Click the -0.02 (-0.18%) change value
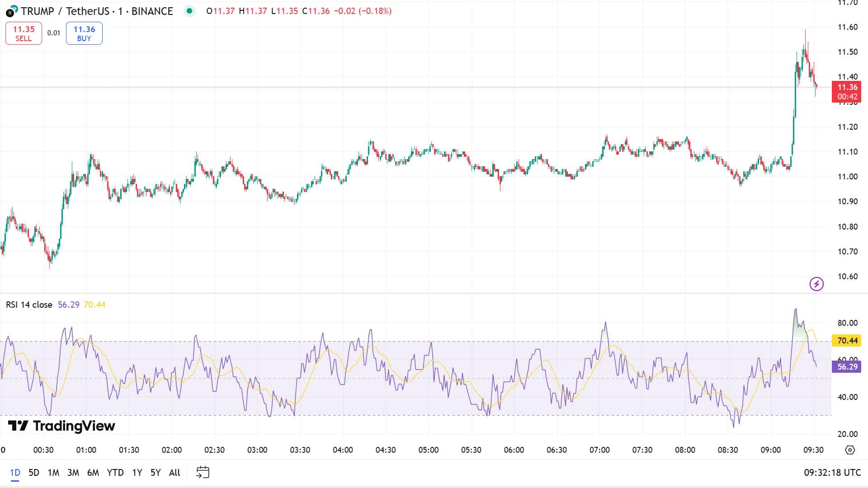The width and height of the screenshot is (868, 488). click(363, 11)
